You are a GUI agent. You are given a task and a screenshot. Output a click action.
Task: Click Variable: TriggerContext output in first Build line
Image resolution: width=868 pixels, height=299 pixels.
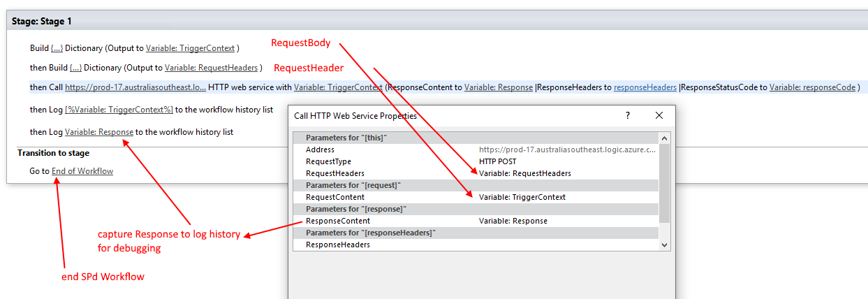tap(190, 48)
